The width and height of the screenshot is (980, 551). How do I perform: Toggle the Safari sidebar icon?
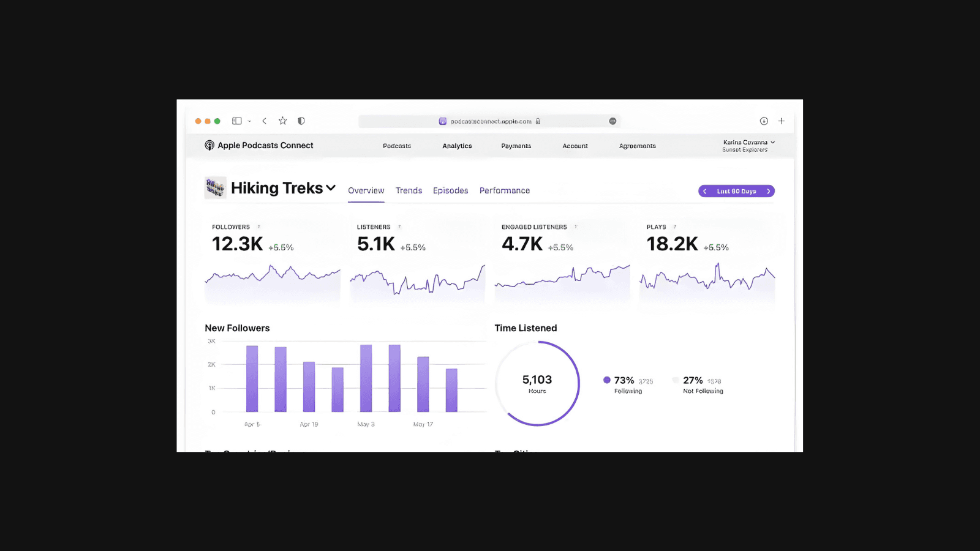[x=237, y=121]
